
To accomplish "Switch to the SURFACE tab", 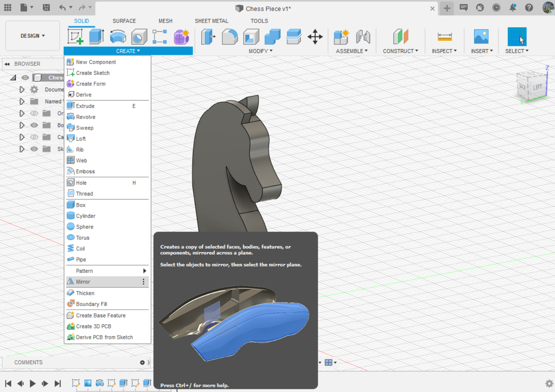I will pos(124,21).
